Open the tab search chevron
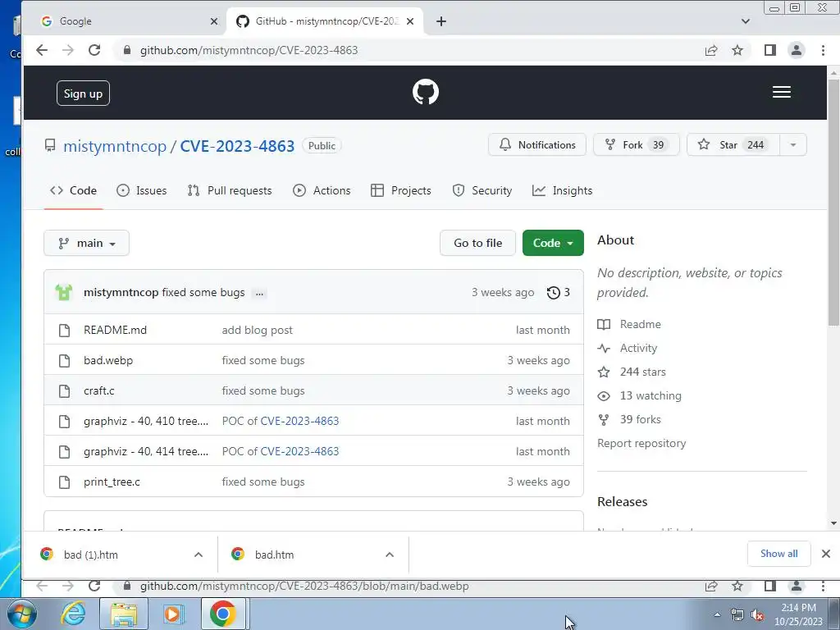The height and width of the screenshot is (630, 840). point(745,21)
